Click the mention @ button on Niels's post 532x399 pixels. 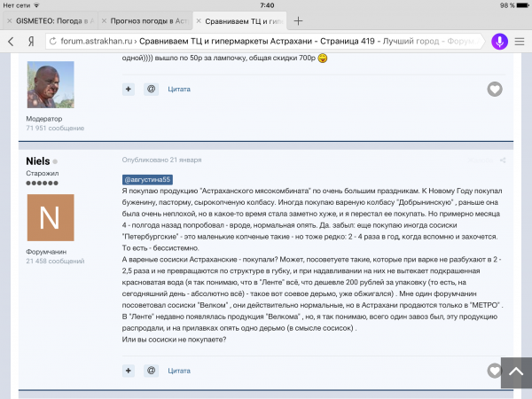click(x=151, y=371)
